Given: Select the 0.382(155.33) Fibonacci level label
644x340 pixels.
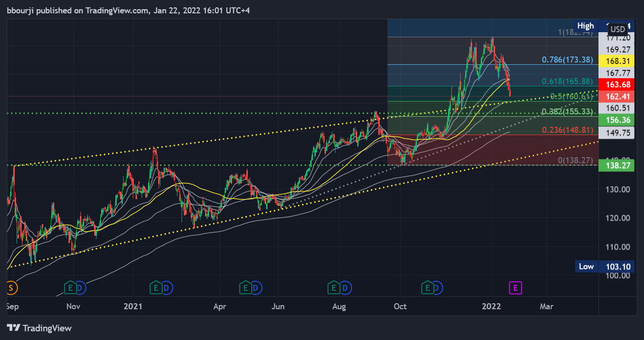Looking at the screenshot, I should pyautogui.click(x=568, y=112).
